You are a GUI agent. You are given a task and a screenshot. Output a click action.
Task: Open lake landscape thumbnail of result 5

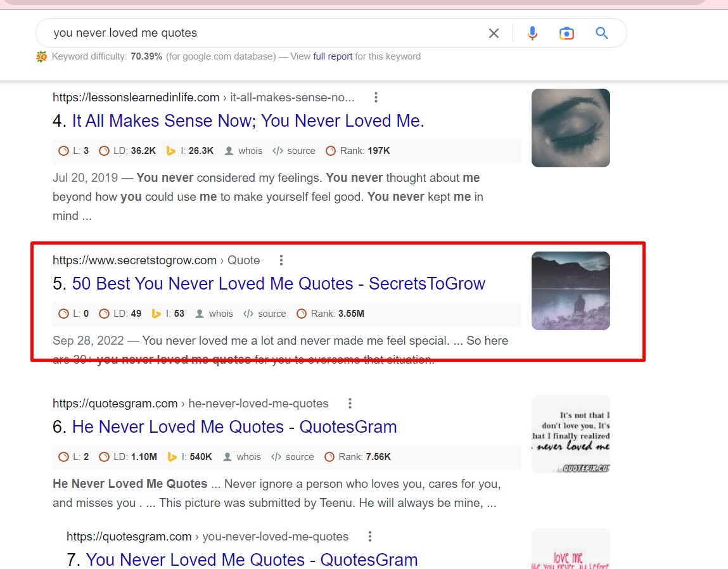571,291
